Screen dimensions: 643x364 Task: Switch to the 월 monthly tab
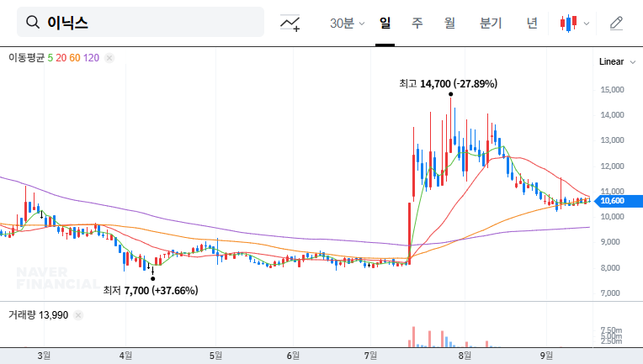450,24
